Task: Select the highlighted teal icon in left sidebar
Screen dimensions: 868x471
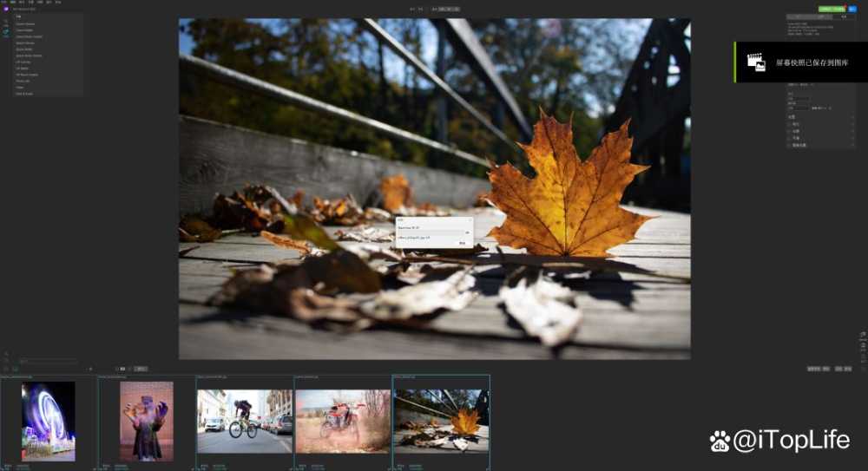Action: click(x=5, y=32)
